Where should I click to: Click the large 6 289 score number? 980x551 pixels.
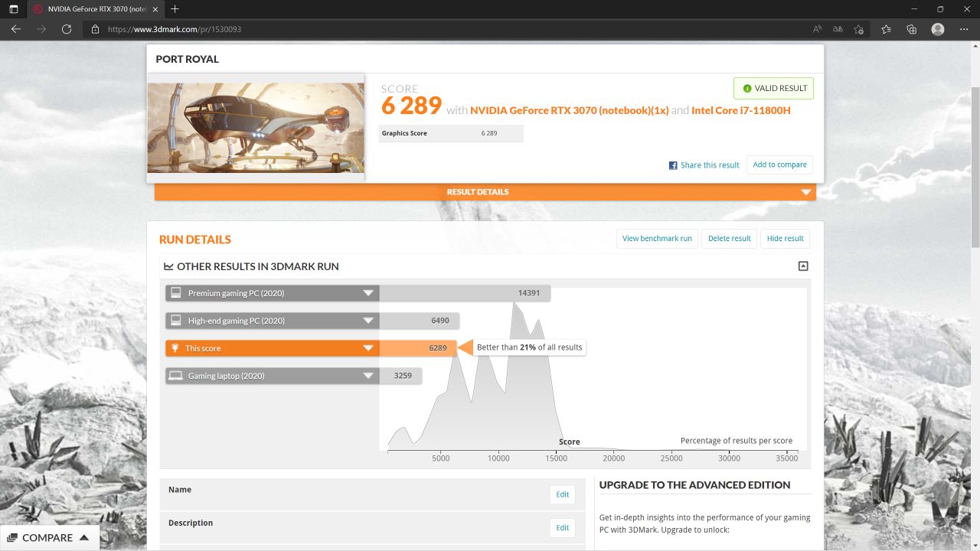(412, 106)
